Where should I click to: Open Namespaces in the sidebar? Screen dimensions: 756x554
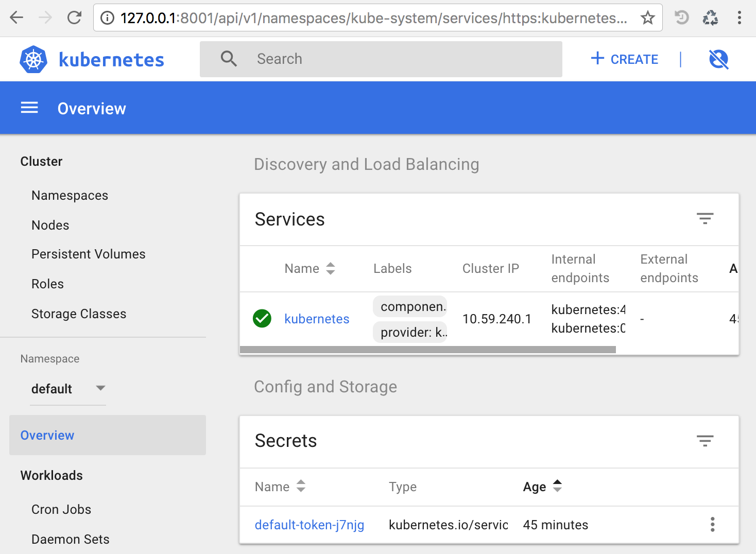(x=70, y=196)
